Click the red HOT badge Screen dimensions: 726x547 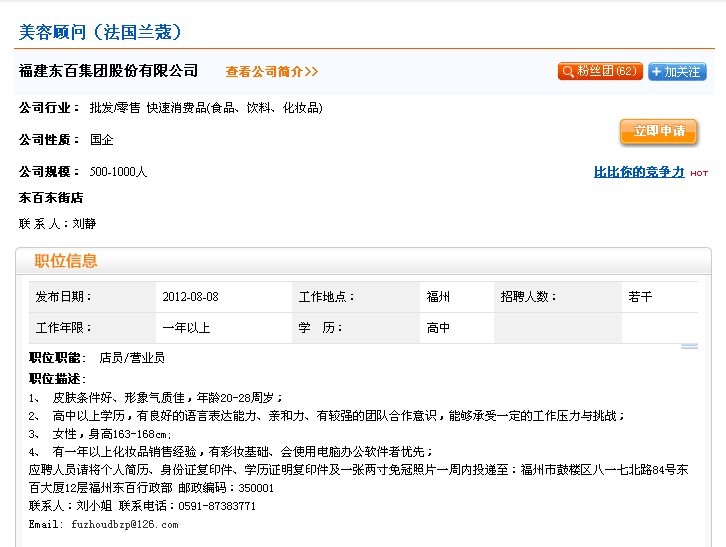(x=699, y=174)
